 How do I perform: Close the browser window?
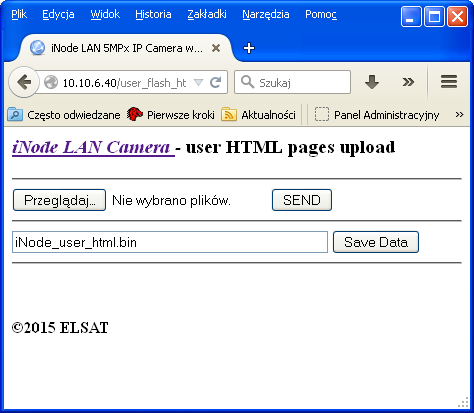pyautogui.click(x=457, y=16)
